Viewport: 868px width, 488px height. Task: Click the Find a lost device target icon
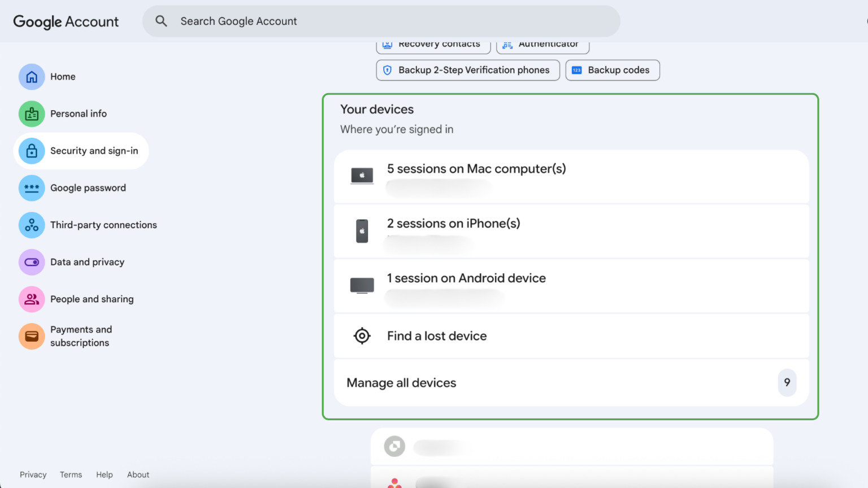point(362,336)
